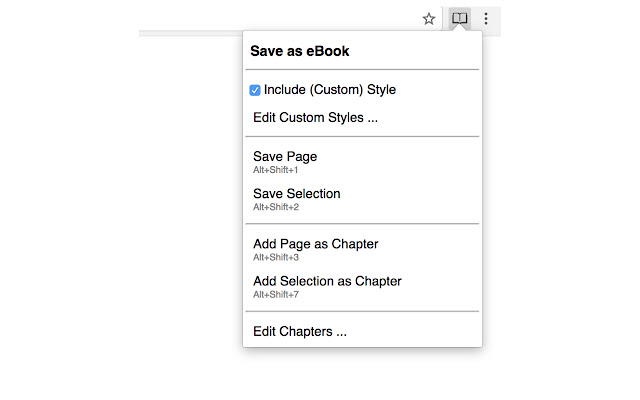Click the Alt+Shift+1 shortcut hint

pyautogui.click(x=276, y=170)
